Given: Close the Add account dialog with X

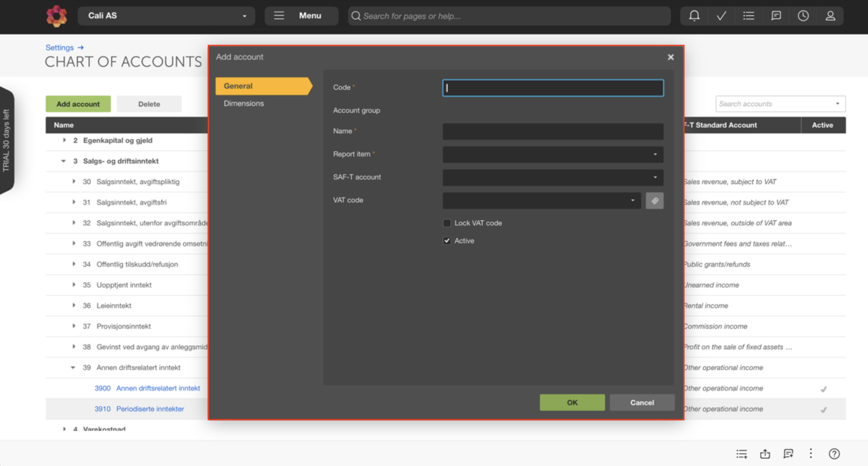Looking at the screenshot, I should coord(671,57).
